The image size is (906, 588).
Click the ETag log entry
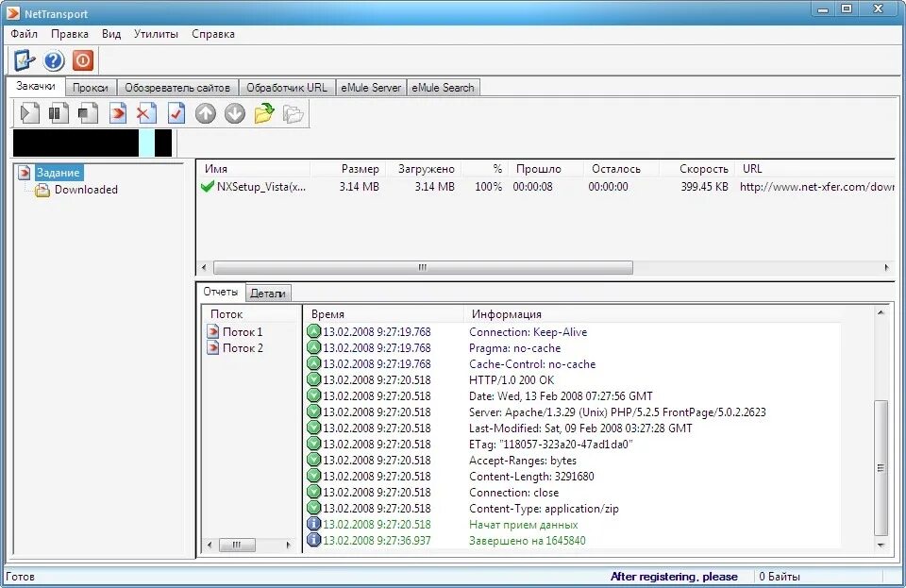pos(550,445)
